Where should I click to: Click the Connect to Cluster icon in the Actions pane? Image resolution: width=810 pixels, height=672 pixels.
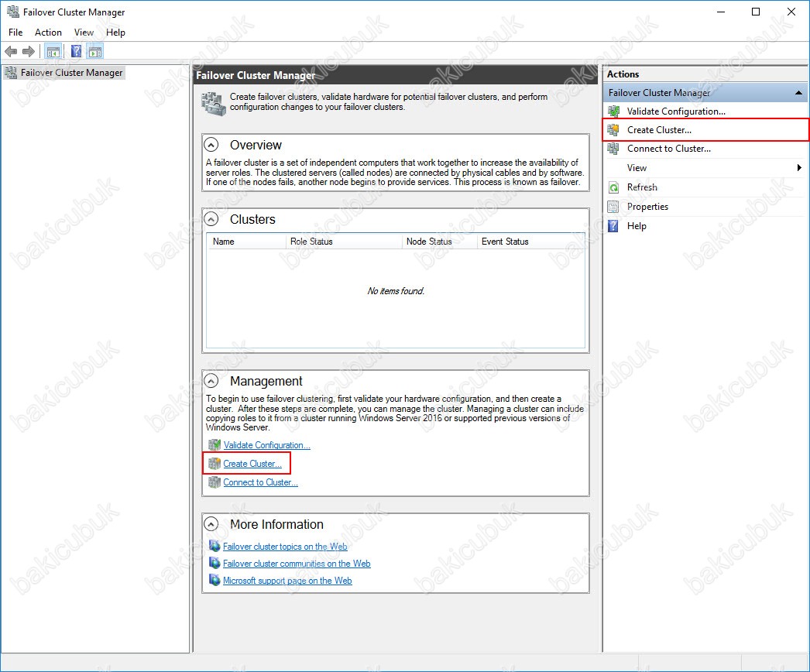[614, 149]
